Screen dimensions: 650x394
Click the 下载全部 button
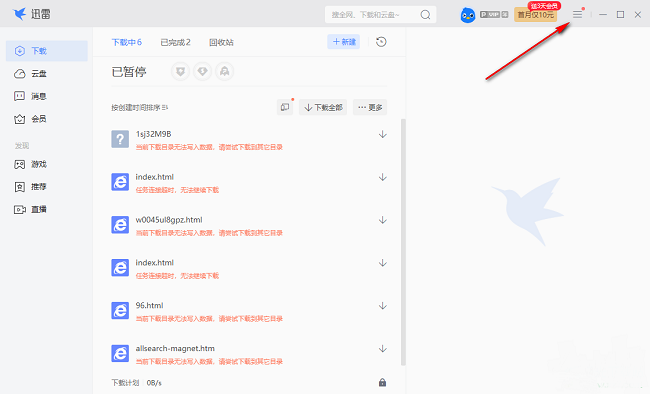(x=323, y=107)
